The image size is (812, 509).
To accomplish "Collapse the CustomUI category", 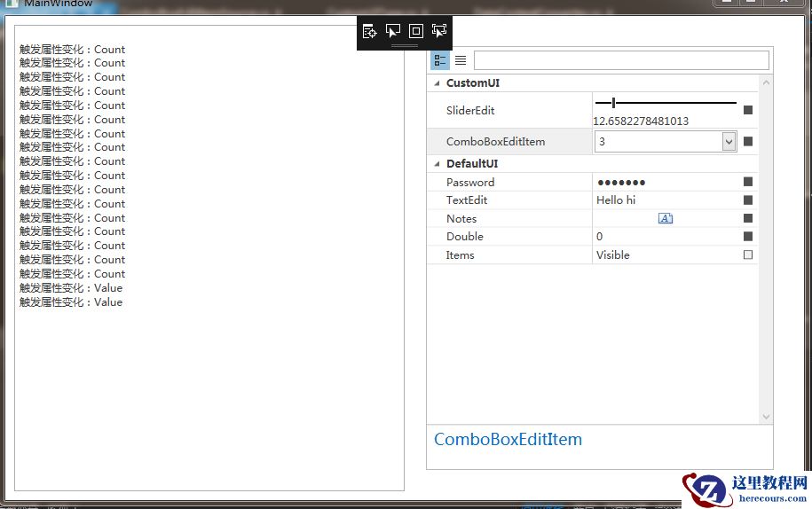I will pyautogui.click(x=438, y=83).
